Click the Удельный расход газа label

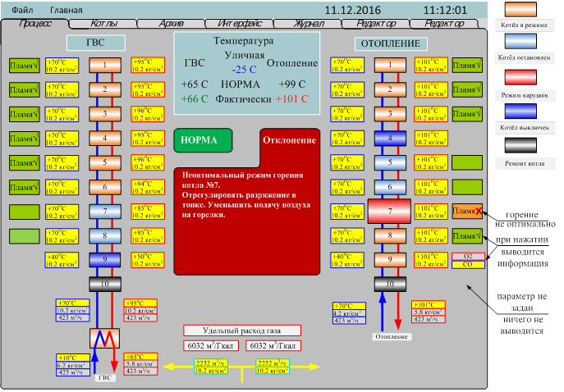[x=242, y=330]
